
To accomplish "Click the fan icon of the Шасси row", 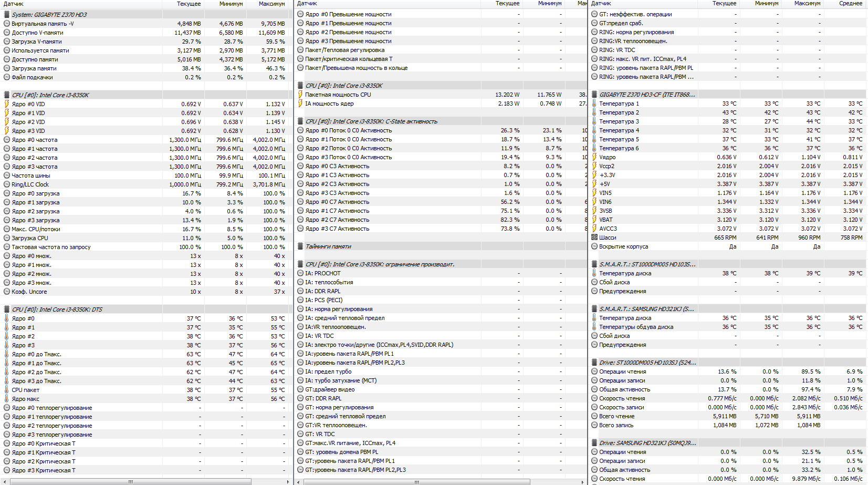I will pos(594,238).
